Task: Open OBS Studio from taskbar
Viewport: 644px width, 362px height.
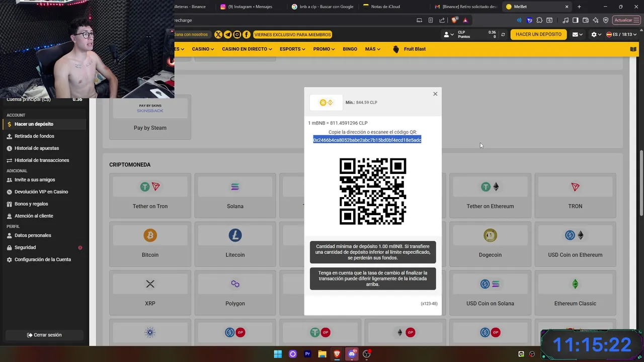Action: [x=367, y=354]
